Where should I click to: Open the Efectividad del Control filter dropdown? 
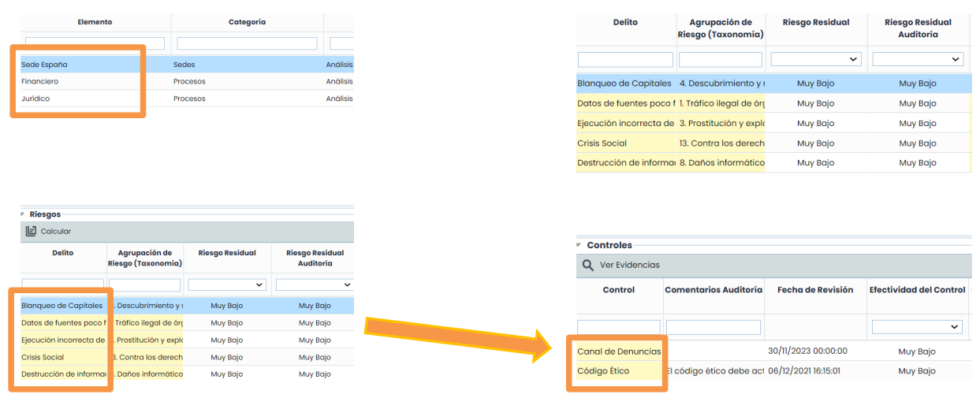pyautogui.click(x=917, y=326)
